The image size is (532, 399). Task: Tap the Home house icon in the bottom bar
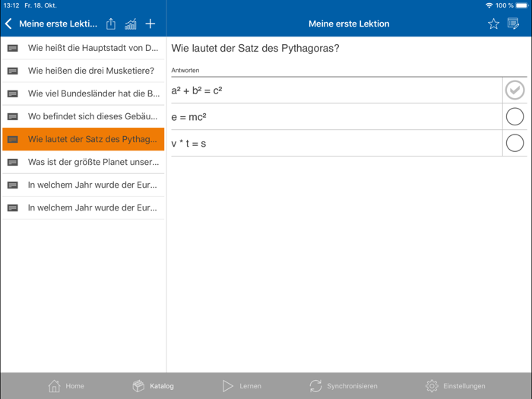[x=54, y=386]
